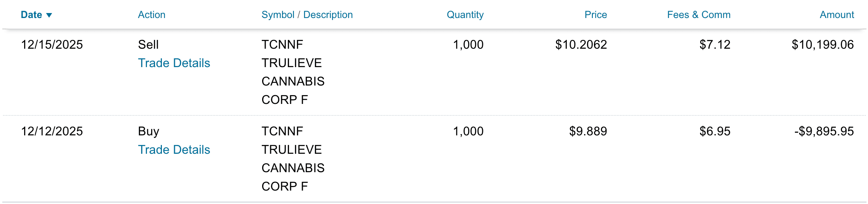This screenshot has height=204, width=868.
Task: Sort by the Fees & Comm header
Action: pos(698,15)
